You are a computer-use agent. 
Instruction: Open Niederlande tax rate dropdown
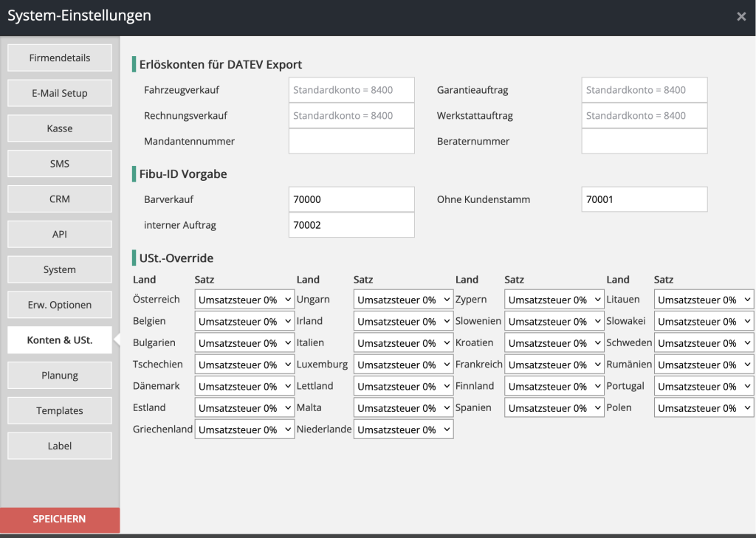point(403,430)
